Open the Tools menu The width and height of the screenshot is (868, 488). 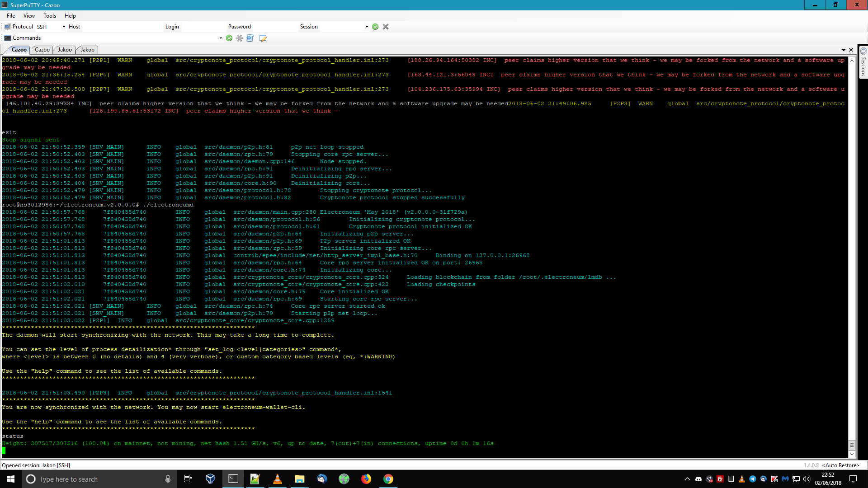point(50,15)
